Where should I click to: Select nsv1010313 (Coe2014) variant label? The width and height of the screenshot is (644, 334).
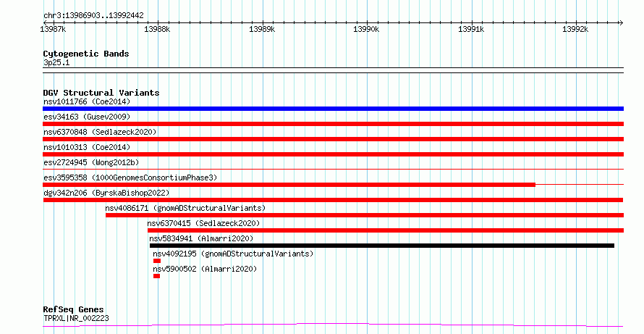click(87, 147)
